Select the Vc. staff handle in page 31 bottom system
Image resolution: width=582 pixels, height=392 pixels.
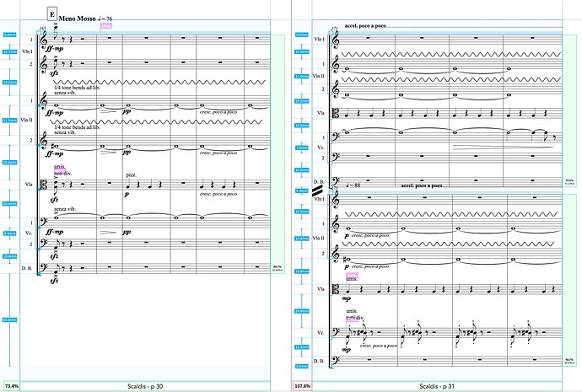coord(331,338)
